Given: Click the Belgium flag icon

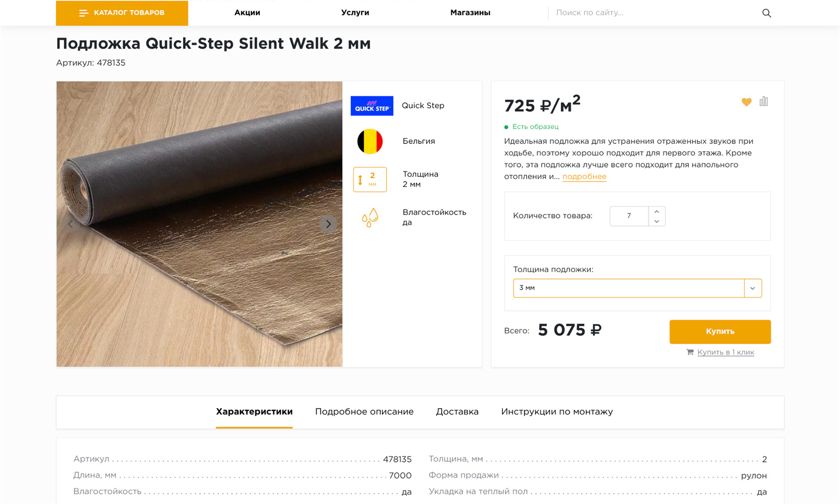Looking at the screenshot, I should coord(370,141).
